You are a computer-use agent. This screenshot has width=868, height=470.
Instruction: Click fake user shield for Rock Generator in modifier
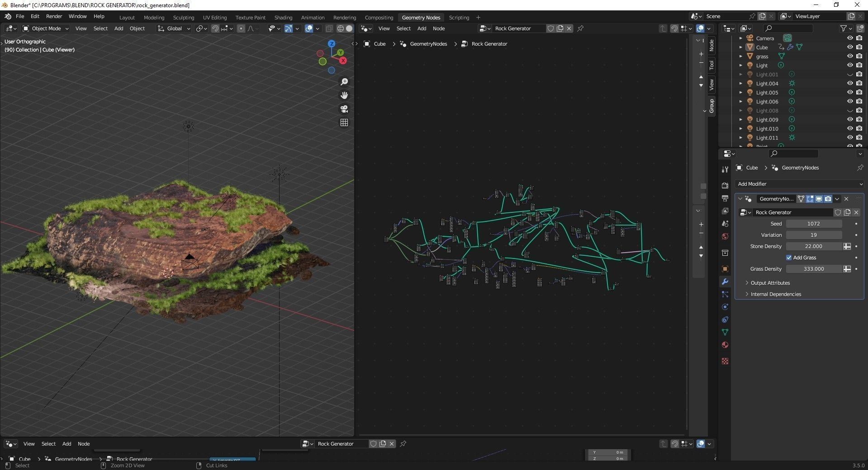coord(838,212)
